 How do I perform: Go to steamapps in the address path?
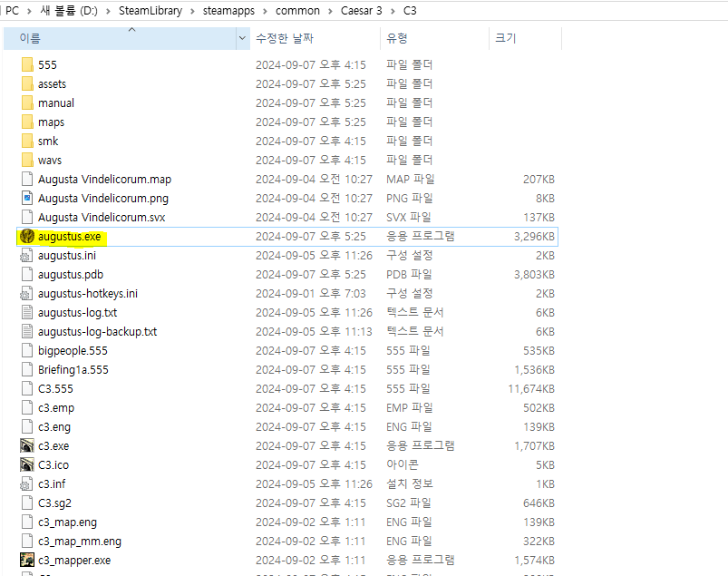[x=228, y=11]
